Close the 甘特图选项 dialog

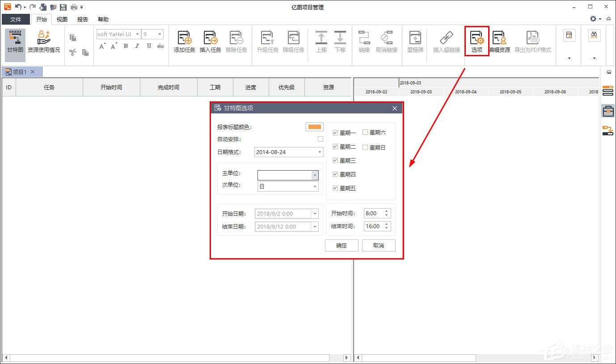[x=395, y=108]
